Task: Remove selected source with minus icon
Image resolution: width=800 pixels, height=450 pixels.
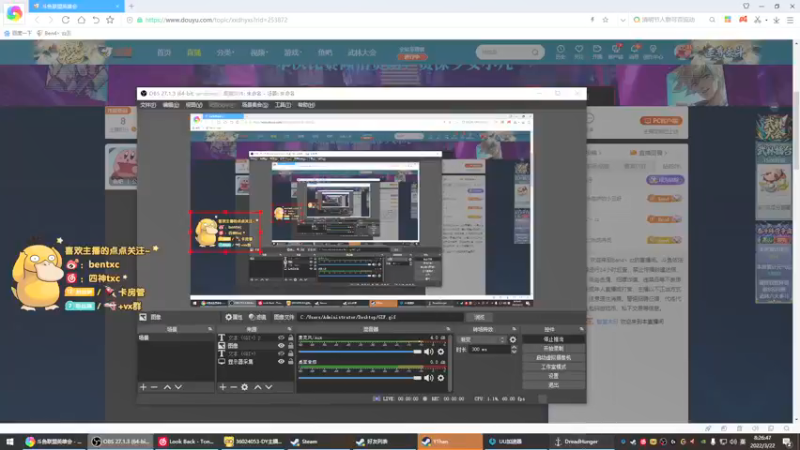Action: pos(233,387)
